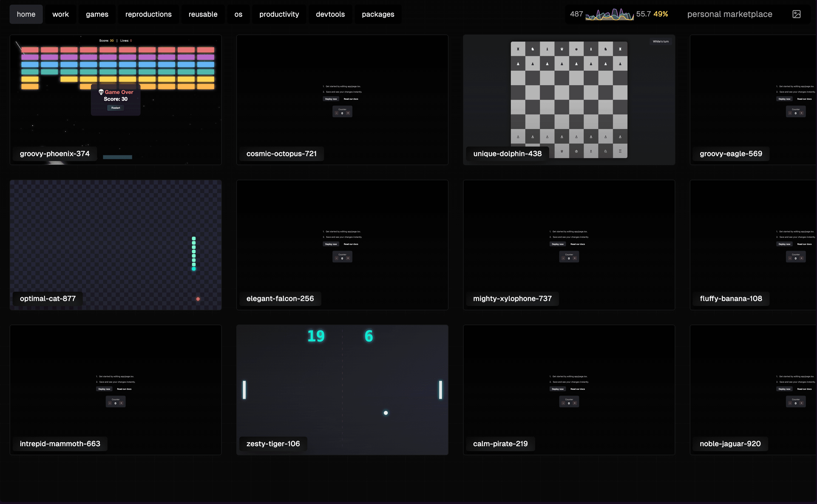Click the White's turn indicator
Image resolution: width=817 pixels, height=504 pixels.
(x=660, y=42)
